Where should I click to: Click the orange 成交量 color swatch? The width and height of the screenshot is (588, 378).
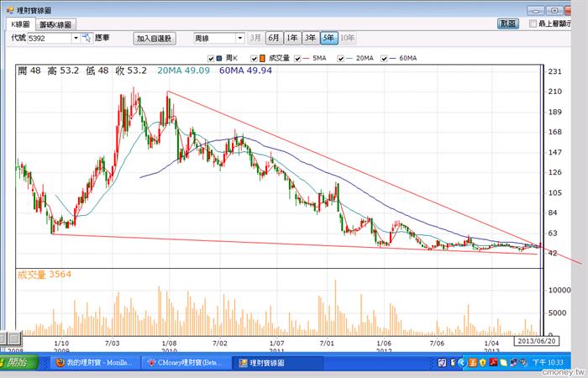point(262,59)
